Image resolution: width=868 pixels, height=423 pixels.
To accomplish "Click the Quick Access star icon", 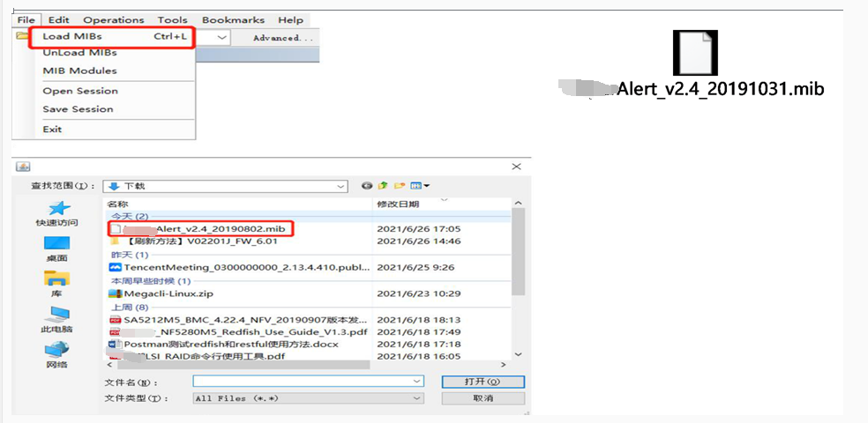I will point(57,209).
